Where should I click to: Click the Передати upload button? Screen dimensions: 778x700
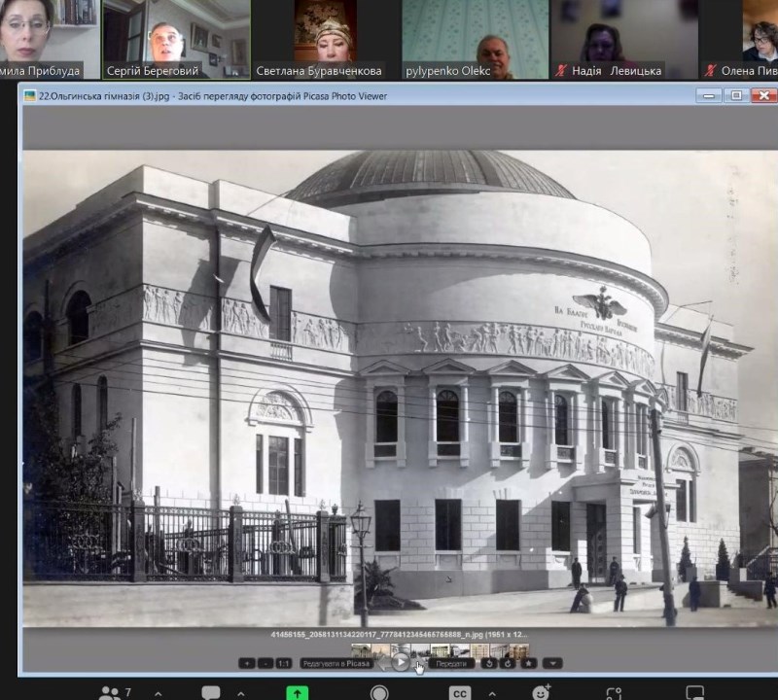point(451,663)
